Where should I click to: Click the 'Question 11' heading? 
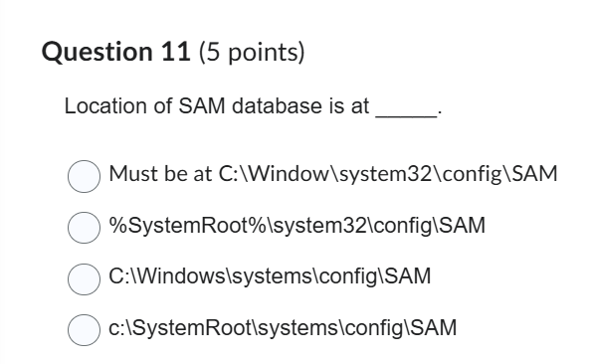pos(115,52)
